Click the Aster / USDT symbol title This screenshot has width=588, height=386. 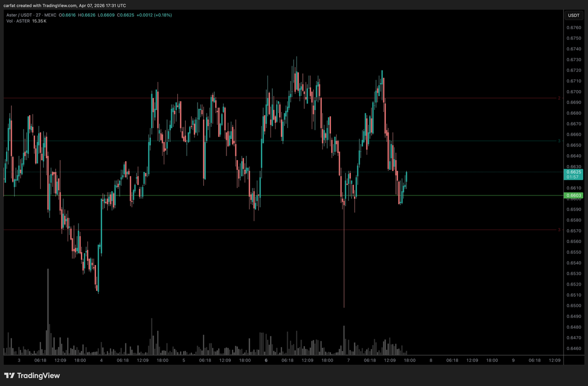click(x=19, y=15)
